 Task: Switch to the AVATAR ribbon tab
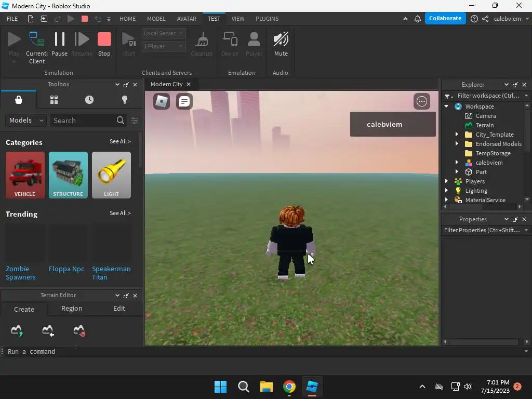[x=187, y=19]
